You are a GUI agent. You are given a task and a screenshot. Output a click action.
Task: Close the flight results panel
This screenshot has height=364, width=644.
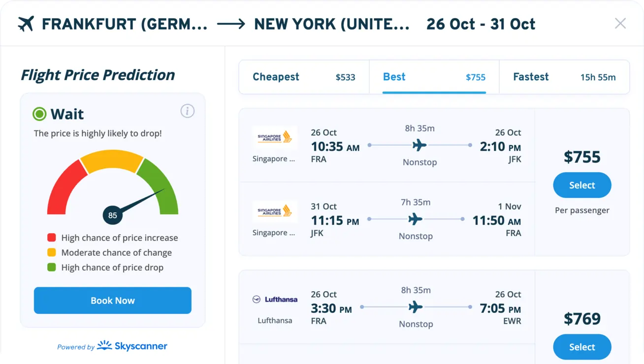[x=620, y=24]
